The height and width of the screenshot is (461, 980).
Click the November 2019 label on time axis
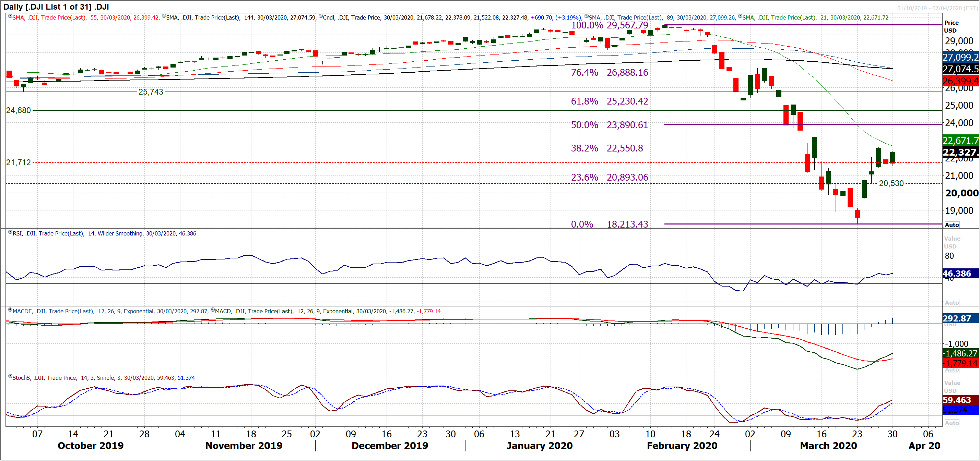(x=244, y=446)
